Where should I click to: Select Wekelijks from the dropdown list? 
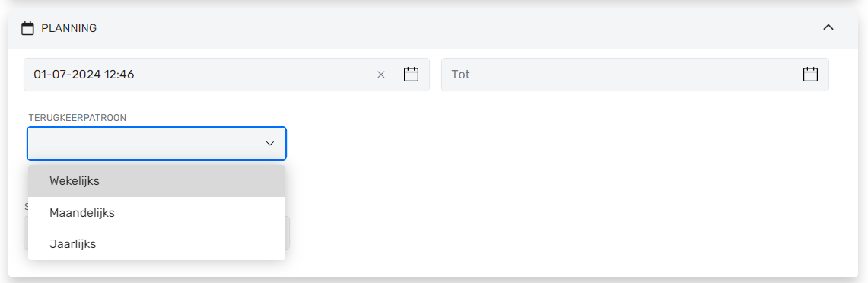[157, 181]
